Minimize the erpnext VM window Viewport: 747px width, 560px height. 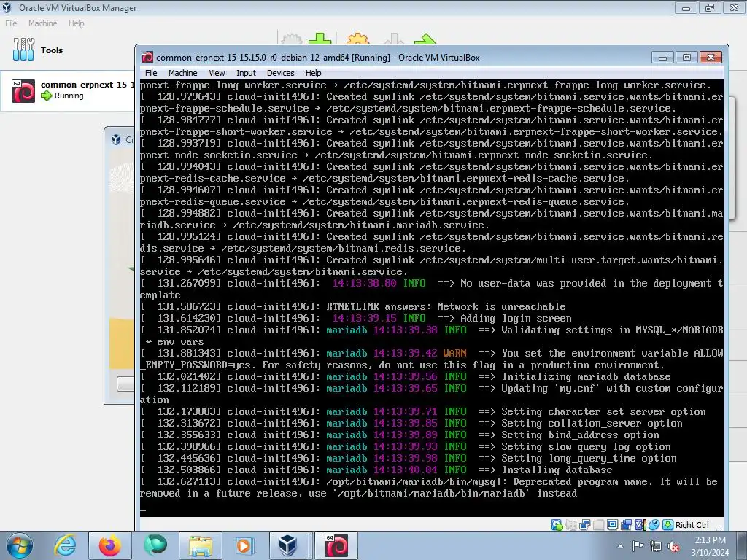click(x=662, y=57)
